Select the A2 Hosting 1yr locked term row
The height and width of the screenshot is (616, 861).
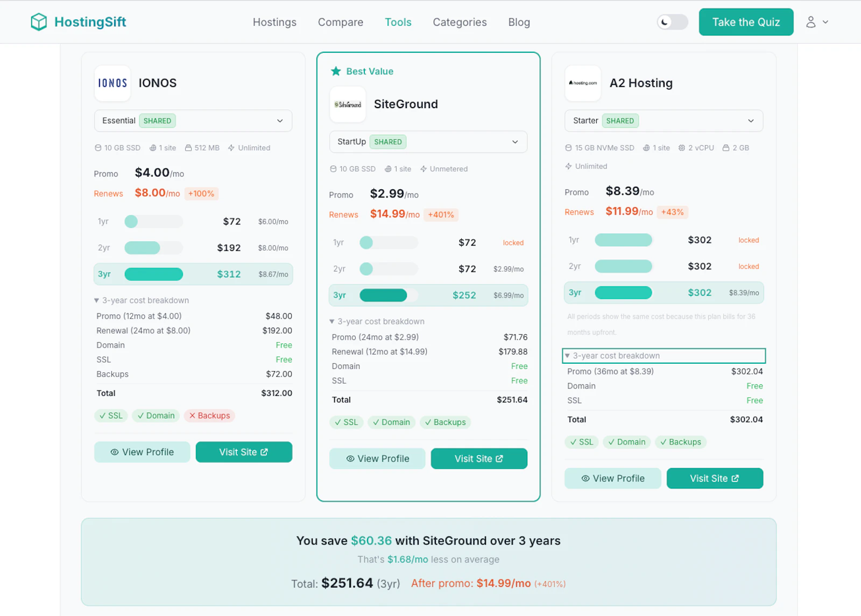664,240
